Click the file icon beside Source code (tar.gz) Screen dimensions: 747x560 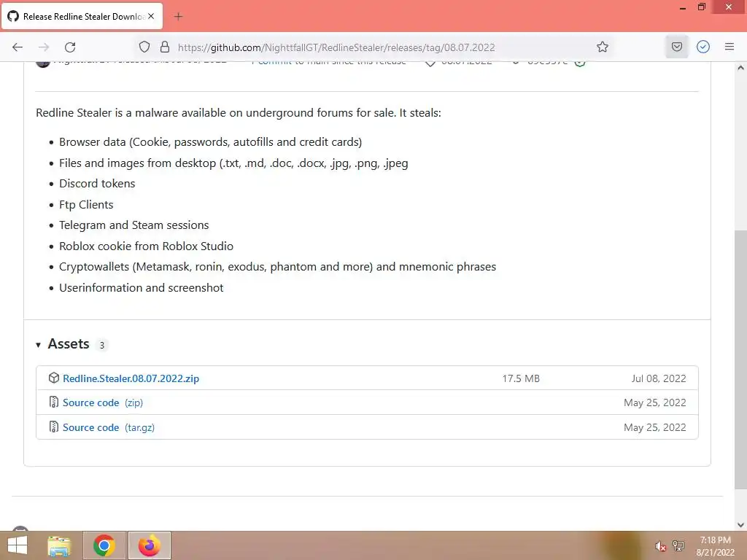coord(54,427)
